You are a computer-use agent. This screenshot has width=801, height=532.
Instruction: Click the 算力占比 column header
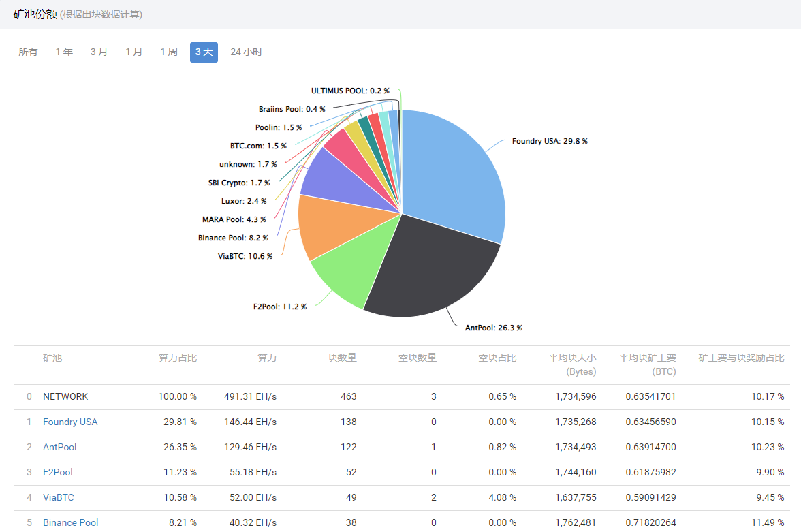click(x=177, y=358)
